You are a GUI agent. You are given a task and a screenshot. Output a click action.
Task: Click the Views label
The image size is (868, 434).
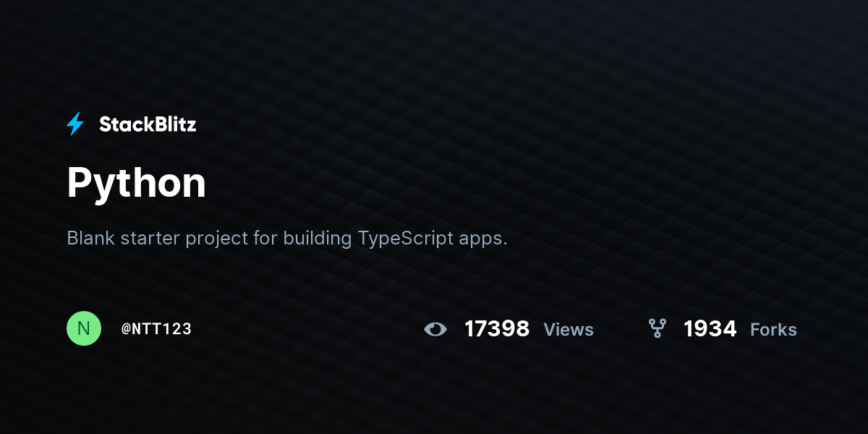pos(569,330)
